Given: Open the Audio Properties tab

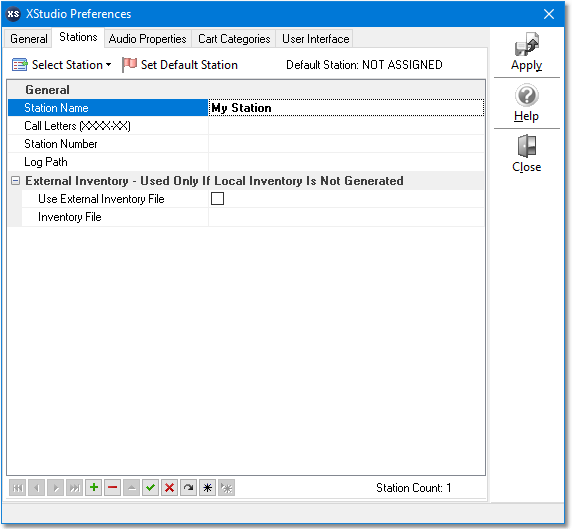Looking at the screenshot, I should click(x=147, y=39).
